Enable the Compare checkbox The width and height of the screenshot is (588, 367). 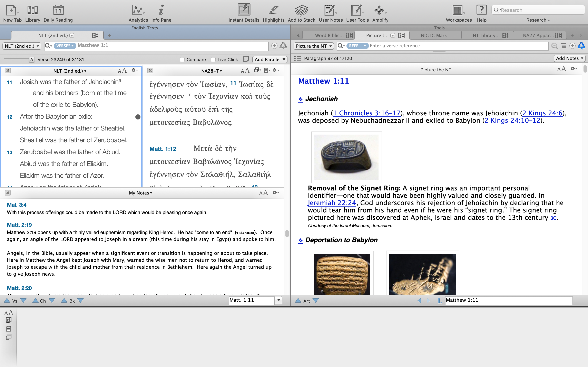tap(182, 60)
